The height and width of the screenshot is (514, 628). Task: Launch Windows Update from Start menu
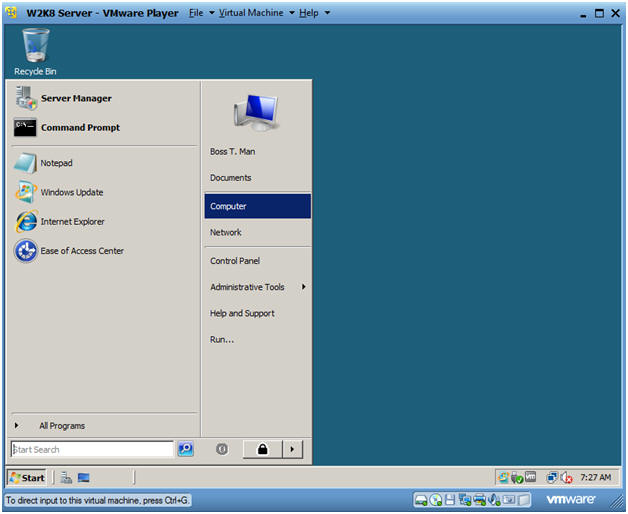(x=59, y=192)
